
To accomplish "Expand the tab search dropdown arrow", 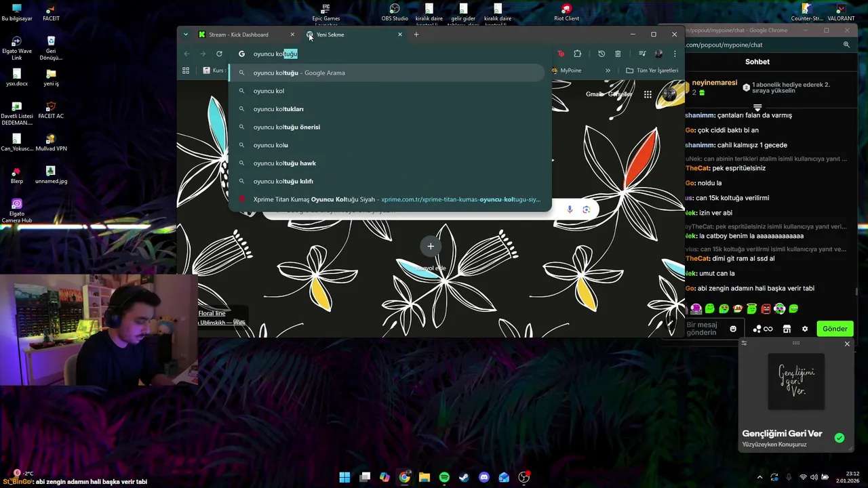I will (x=186, y=35).
